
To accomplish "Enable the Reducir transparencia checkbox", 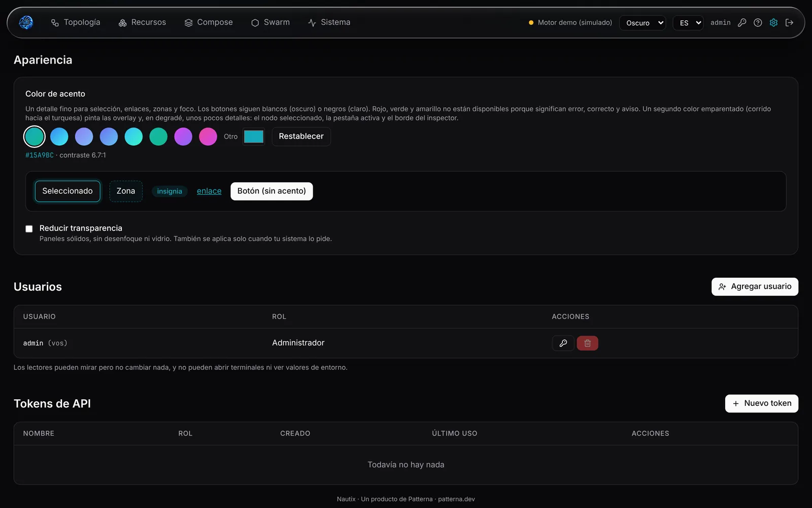I will tap(29, 229).
